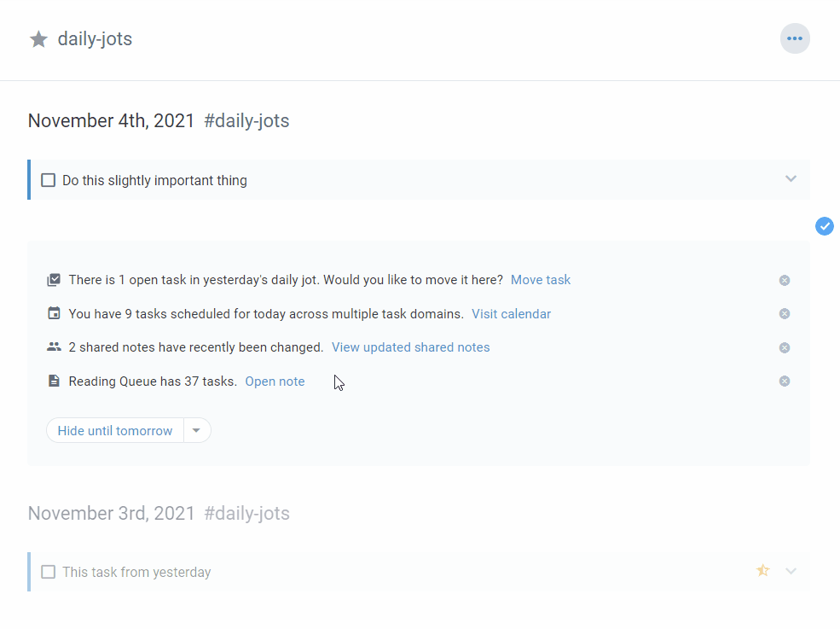Viewport: 840px width, 629px height.
Task: Open the November 3rd, 2021 note title
Action: point(111,513)
